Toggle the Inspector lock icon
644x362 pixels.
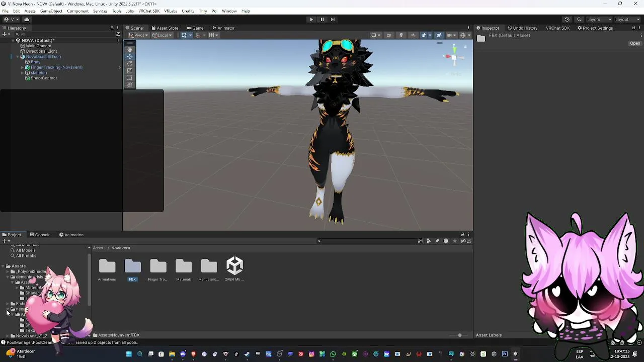point(633,28)
